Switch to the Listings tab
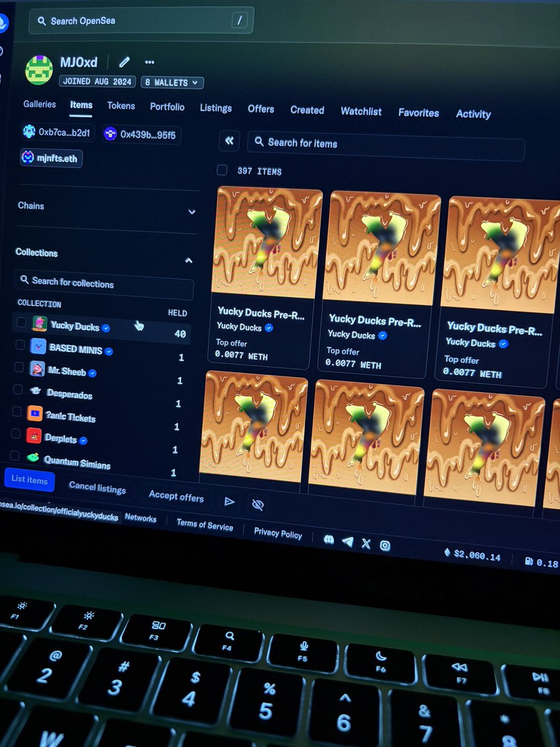This screenshot has width=560, height=747. [x=215, y=108]
